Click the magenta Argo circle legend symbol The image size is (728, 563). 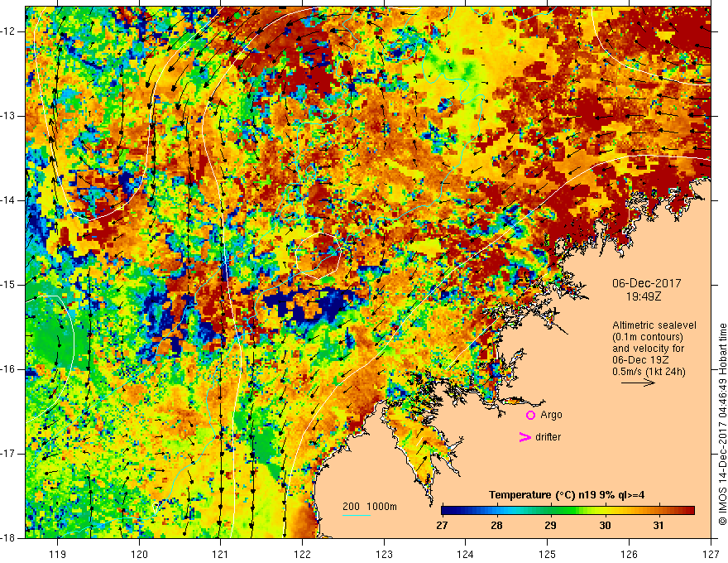pos(530,416)
